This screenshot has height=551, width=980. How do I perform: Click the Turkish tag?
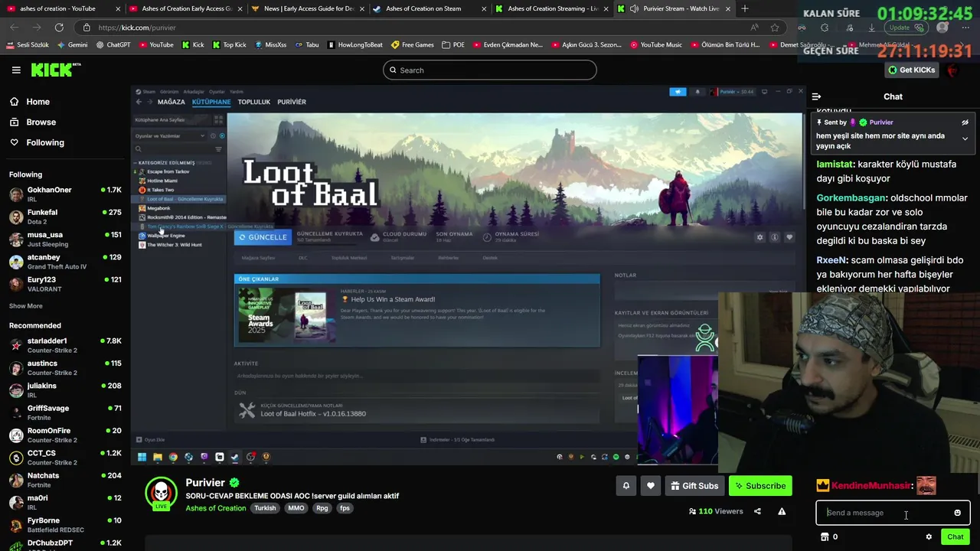pos(265,508)
